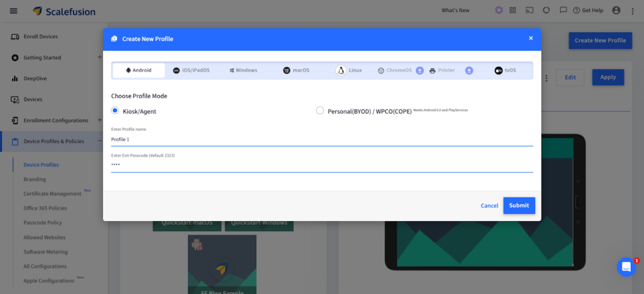Cancel the new profile dialog
This screenshot has height=294, width=644.
click(489, 206)
